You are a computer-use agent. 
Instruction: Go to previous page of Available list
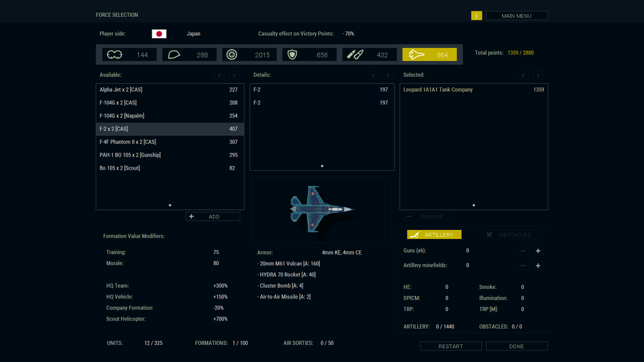click(x=219, y=75)
